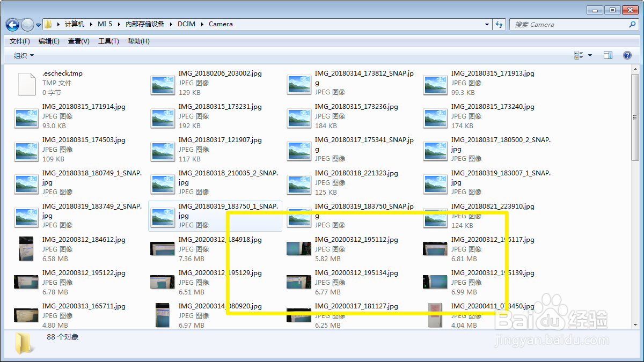The width and height of the screenshot is (644, 362).
Task: Select IMG_20180315_173236.jpg icon
Action: click(299, 118)
